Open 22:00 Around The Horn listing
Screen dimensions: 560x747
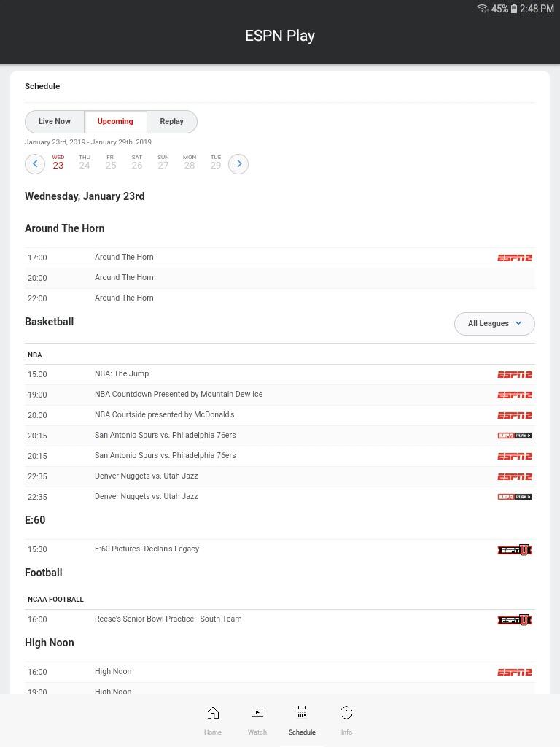(x=280, y=298)
